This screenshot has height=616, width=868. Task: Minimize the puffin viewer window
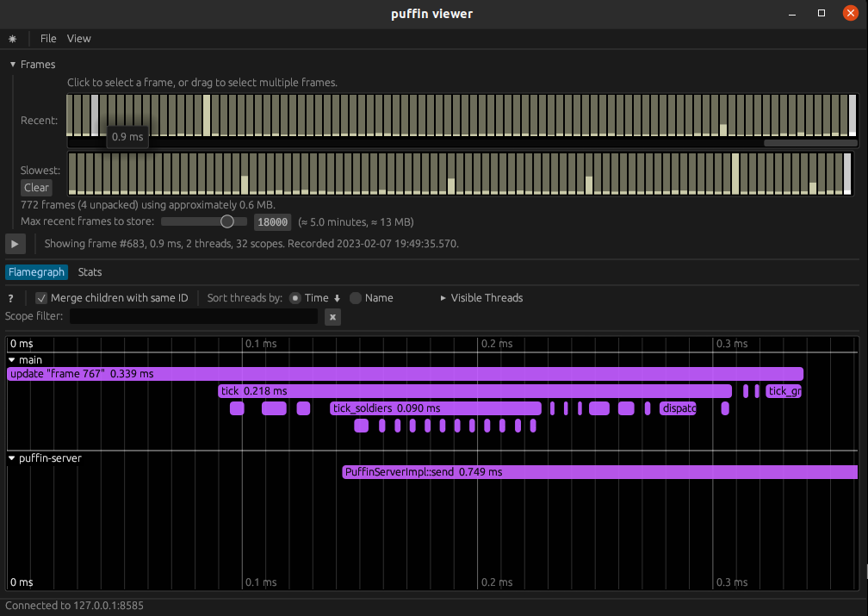tap(792, 13)
